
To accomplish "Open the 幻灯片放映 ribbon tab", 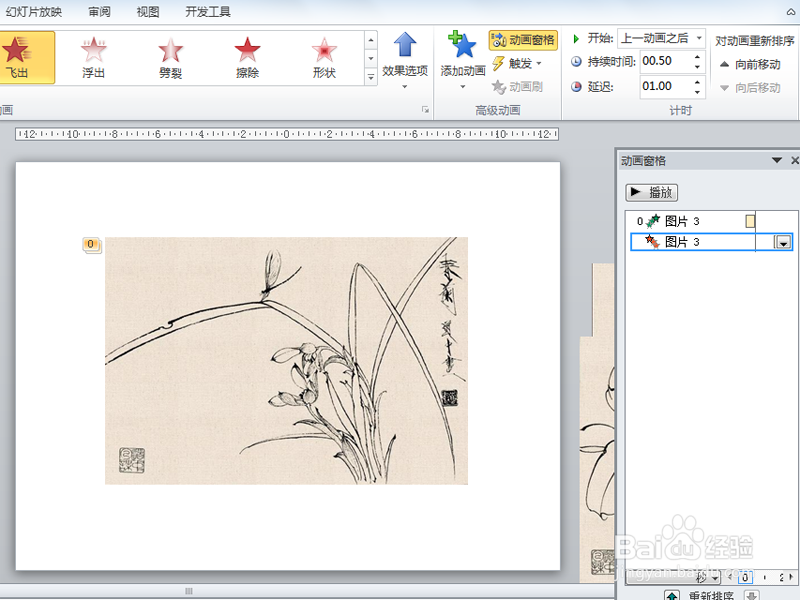I will [33, 12].
